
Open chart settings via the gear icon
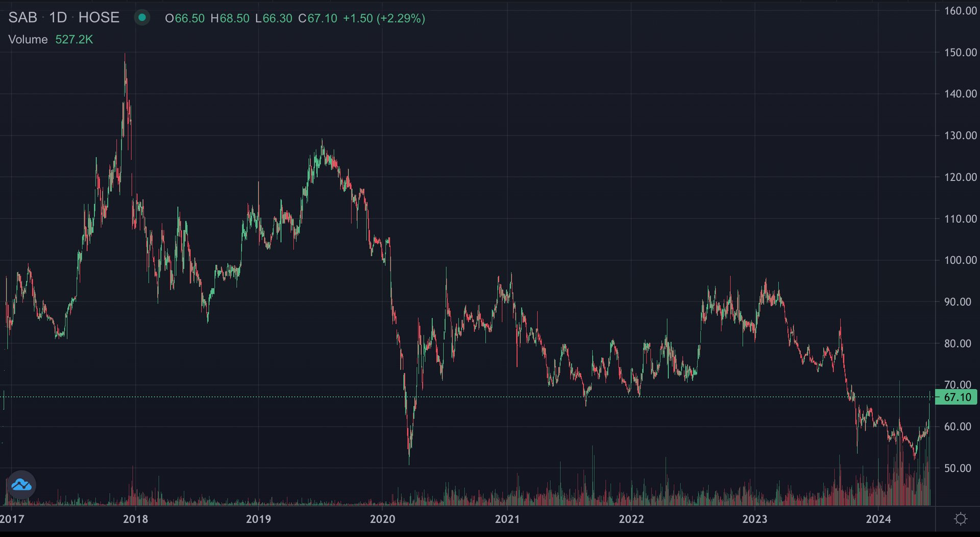tap(960, 519)
